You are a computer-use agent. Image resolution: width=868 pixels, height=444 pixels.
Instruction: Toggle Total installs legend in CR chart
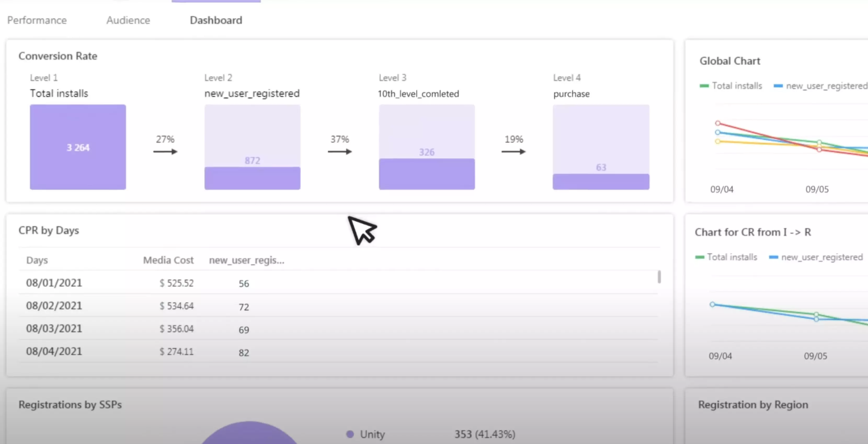coord(726,257)
